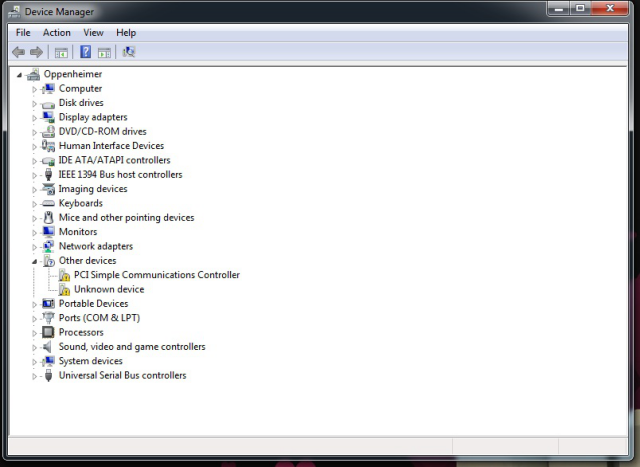
Task: Click the Portable Devices icon
Action: (x=48, y=304)
